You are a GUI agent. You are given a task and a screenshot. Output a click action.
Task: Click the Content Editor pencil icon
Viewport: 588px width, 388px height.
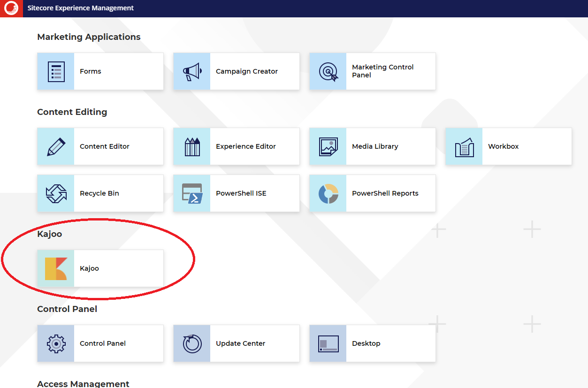56,146
